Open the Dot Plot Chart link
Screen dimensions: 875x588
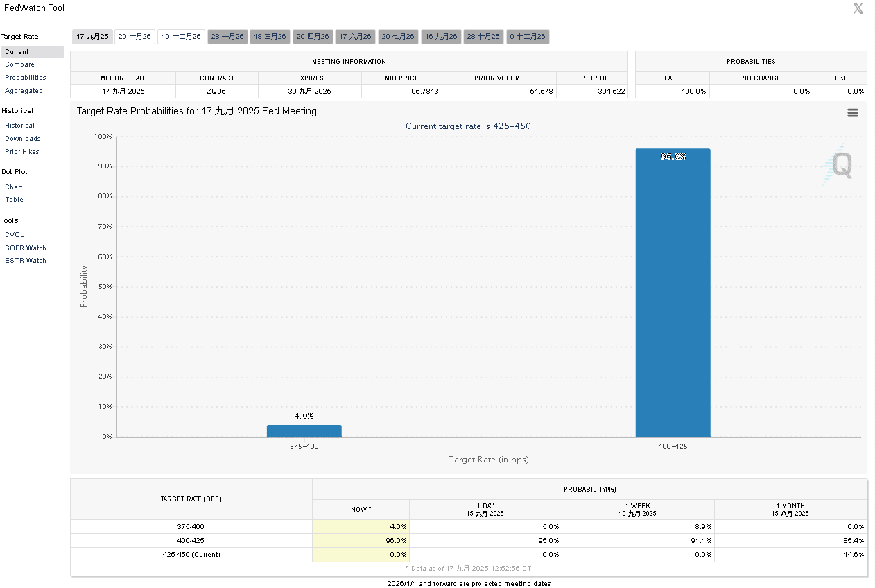[x=14, y=187]
